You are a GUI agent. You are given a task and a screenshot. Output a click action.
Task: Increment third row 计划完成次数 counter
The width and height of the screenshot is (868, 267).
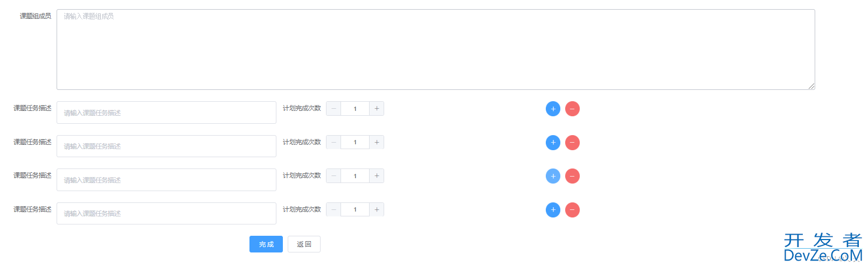coord(377,176)
